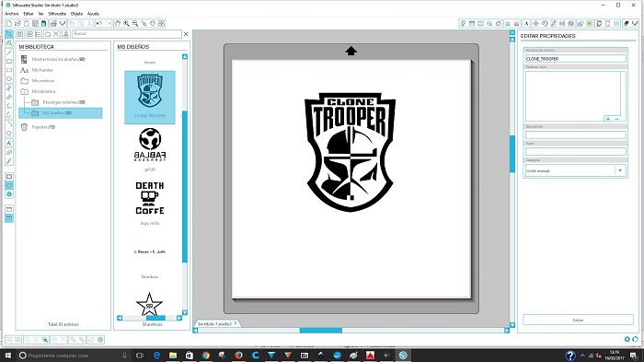The height and width of the screenshot is (362, 644).
Task: Click the Buscar search field
Action: coord(127,34)
